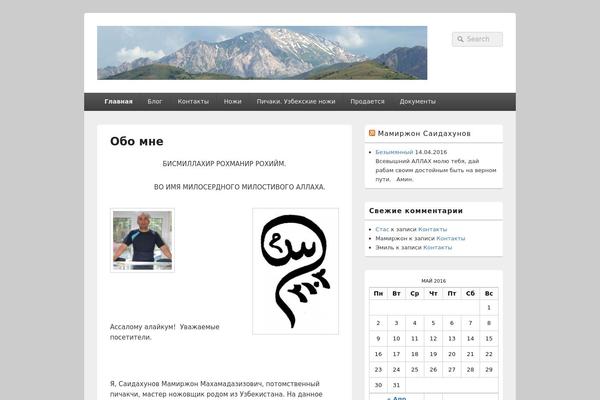Click the МАЙ 2016 calendar caption

pyautogui.click(x=434, y=281)
